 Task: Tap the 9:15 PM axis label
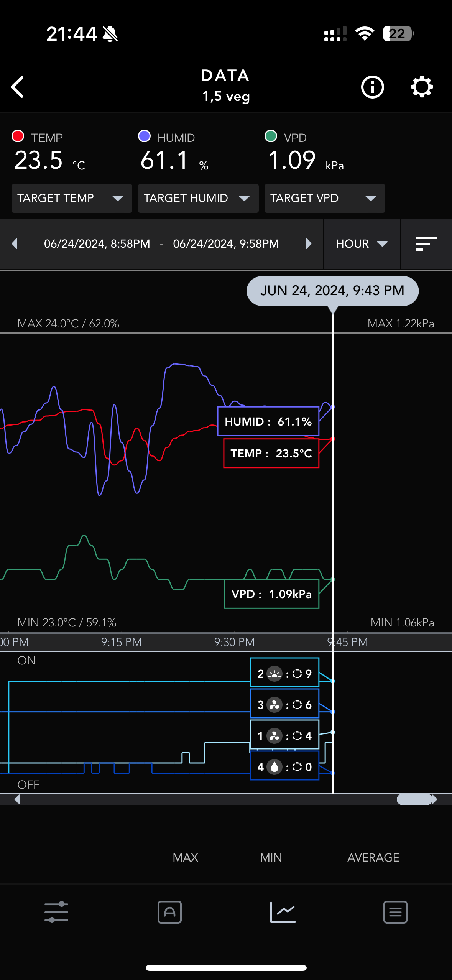[122, 642]
